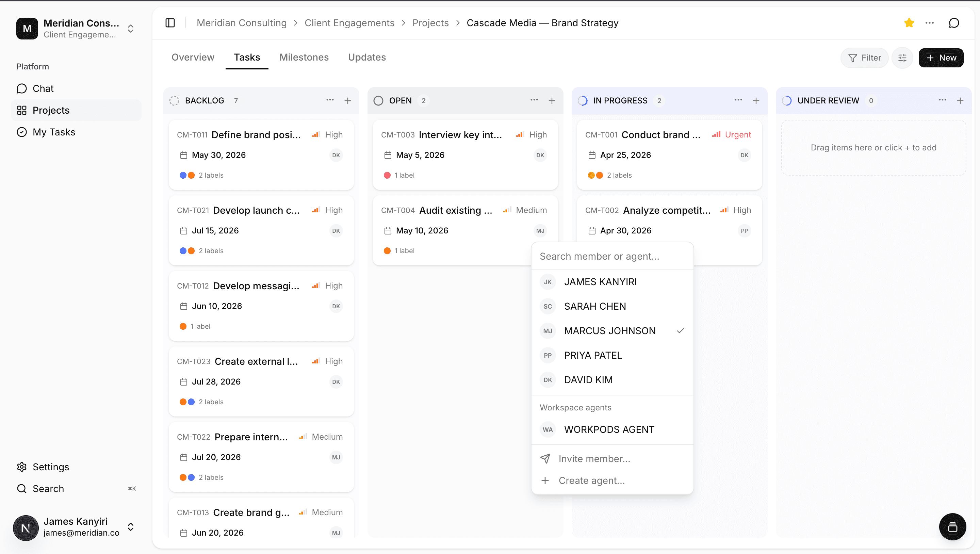Switch to the Overview tab
The height and width of the screenshot is (554, 980).
point(193,57)
